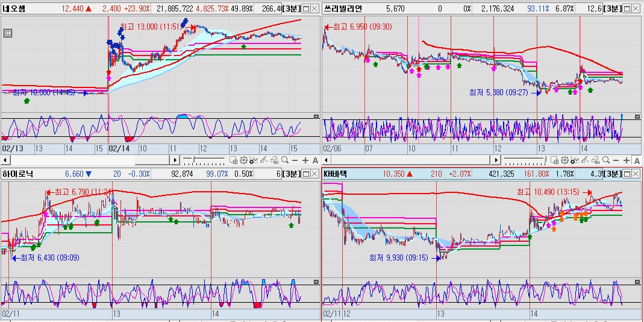This screenshot has width=644, height=322.
Task: Maximize the 네오셈 chart pane
Action: click(x=306, y=8)
